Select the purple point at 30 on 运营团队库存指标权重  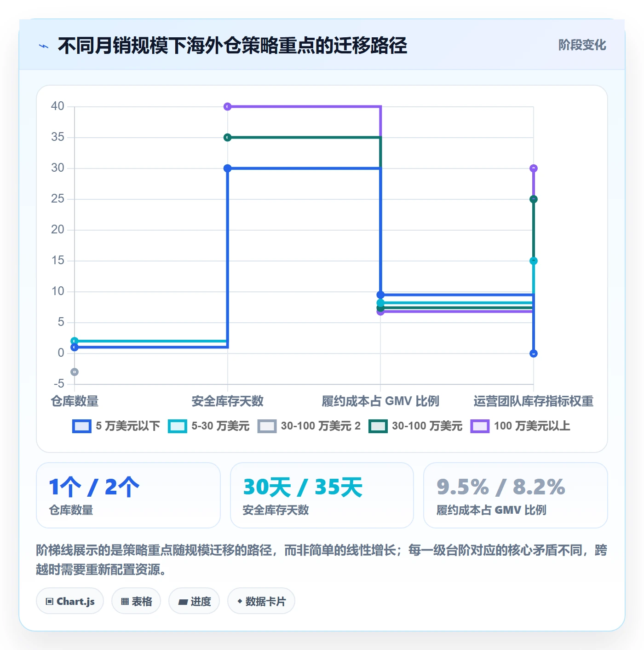[x=534, y=168]
